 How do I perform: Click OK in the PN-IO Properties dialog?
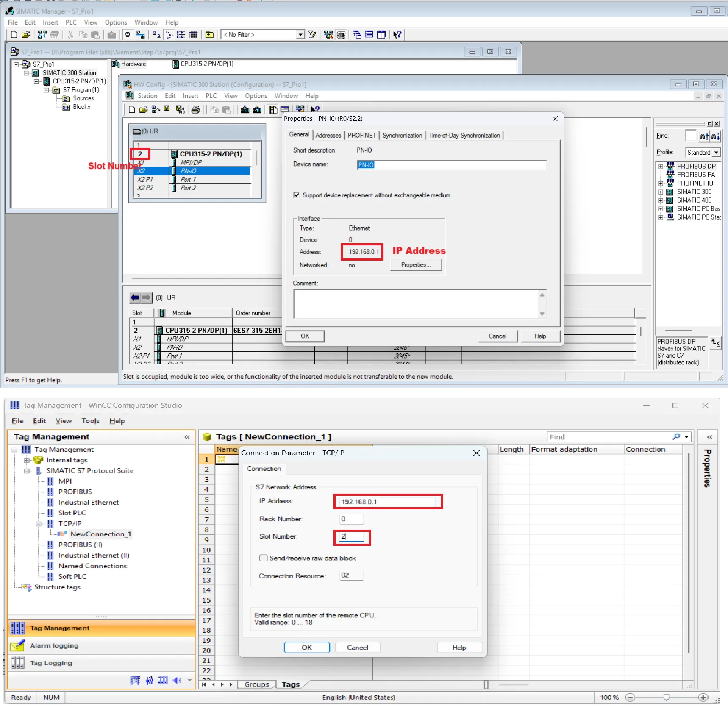[305, 336]
